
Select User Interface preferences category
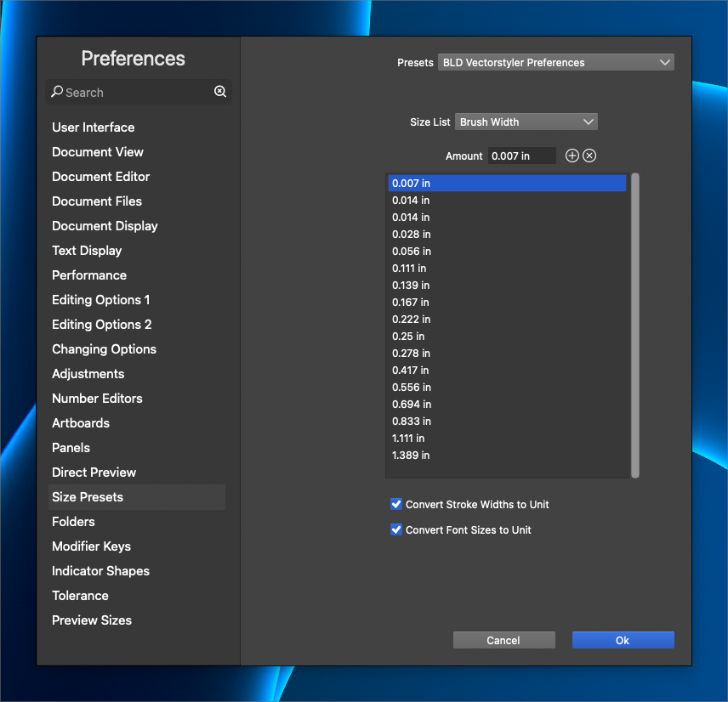pyautogui.click(x=94, y=127)
